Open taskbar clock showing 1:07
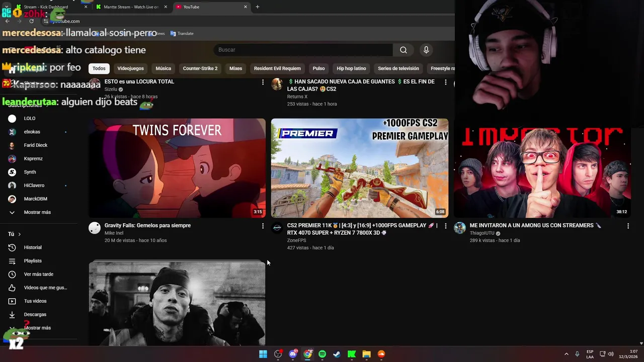This screenshot has width=644, height=362. [628, 354]
